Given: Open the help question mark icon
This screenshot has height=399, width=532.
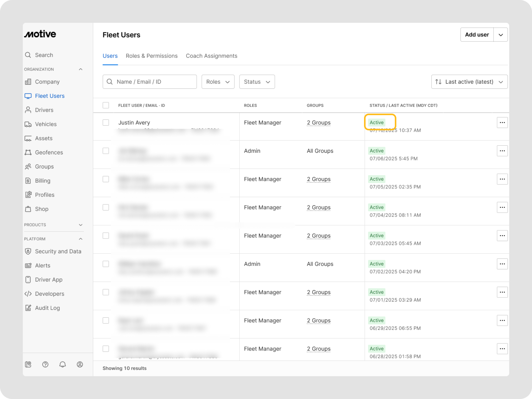Looking at the screenshot, I should point(45,364).
